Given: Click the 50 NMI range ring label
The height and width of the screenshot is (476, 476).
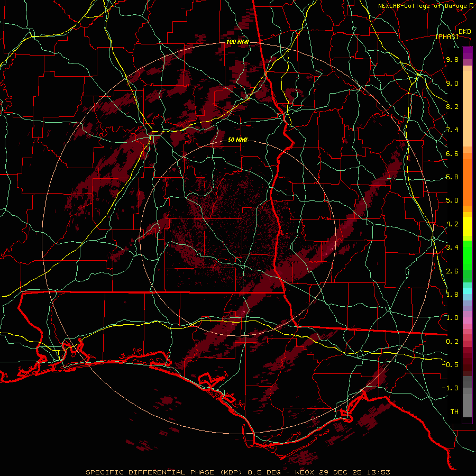Looking at the screenshot, I should click(237, 140).
